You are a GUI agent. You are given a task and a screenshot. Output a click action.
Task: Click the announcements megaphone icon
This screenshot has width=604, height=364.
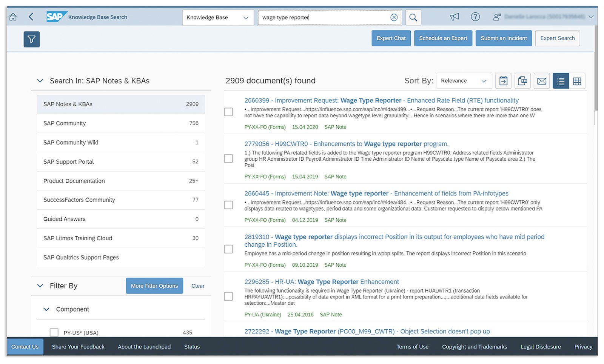pos(454,17)
